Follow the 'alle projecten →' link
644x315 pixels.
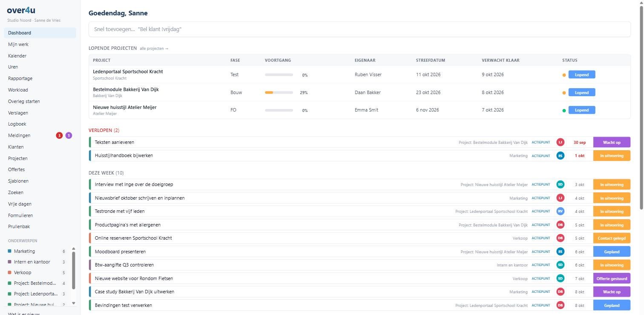[x=154, y=49]
